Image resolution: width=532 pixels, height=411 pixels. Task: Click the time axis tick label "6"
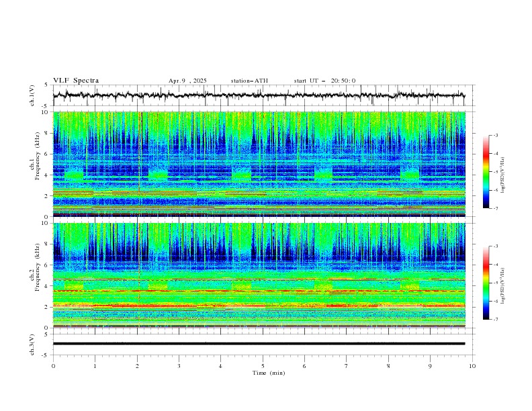coord(304,366)
